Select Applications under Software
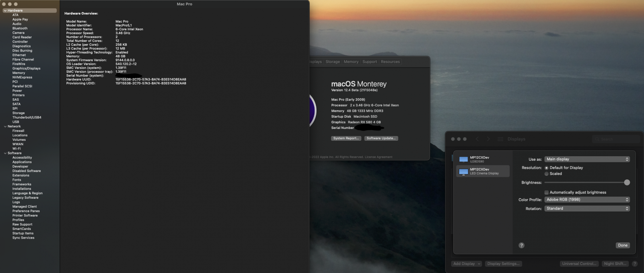Screen dimensions: 644x273 [x=22, y=162]
